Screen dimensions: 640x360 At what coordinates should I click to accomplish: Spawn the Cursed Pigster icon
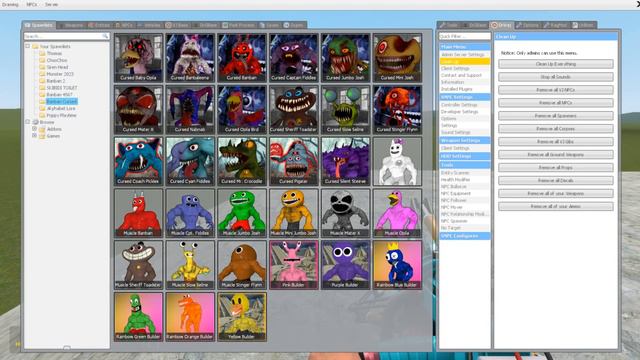(x=294, y=161)
